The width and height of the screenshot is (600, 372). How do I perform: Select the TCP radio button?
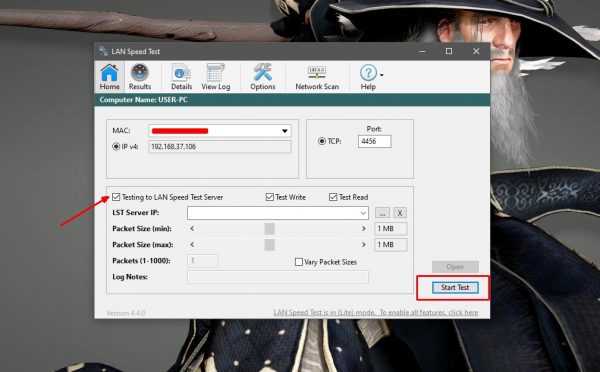coord(322,141)
